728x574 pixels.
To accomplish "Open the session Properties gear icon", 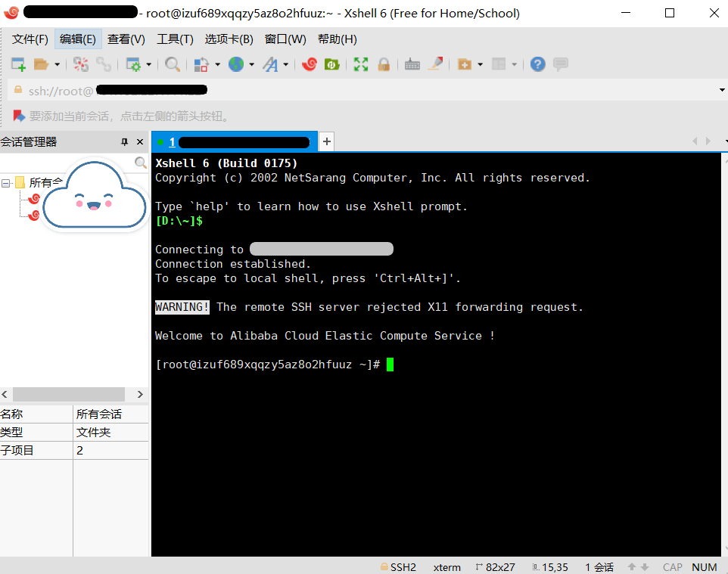I will coord(133,64).
